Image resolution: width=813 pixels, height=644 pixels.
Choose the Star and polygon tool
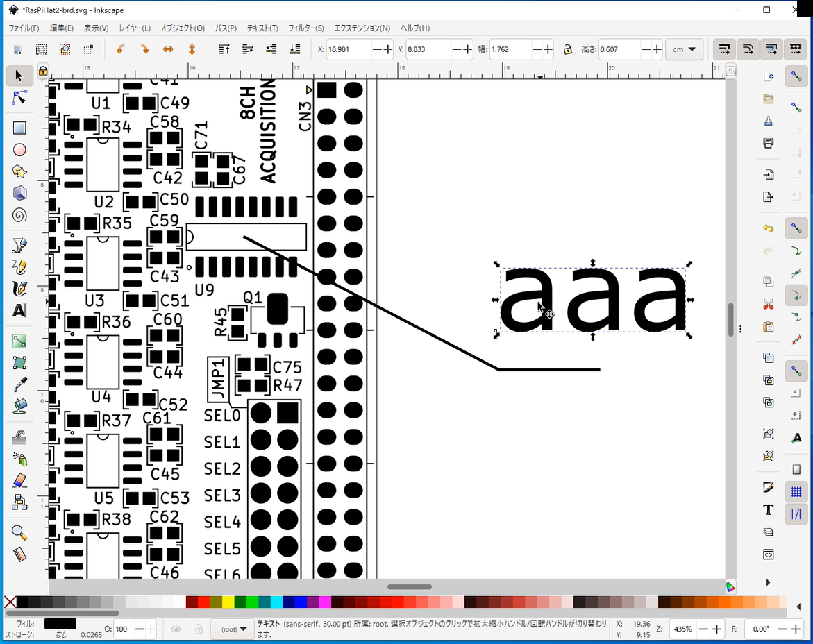(19, 171)
